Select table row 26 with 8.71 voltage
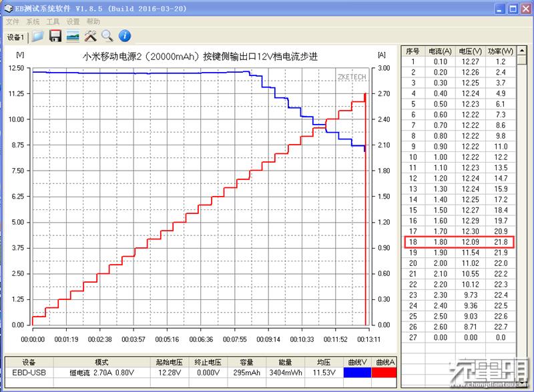The width and height of the screenshot is (534, 392). point(459,327)
